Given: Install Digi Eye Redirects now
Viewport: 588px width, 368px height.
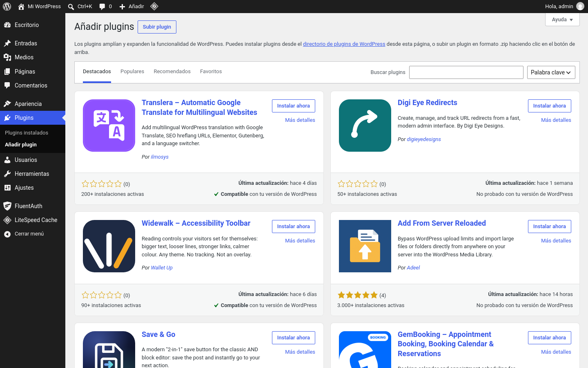Looking at the screenshot, I should [x=550, y=106].
